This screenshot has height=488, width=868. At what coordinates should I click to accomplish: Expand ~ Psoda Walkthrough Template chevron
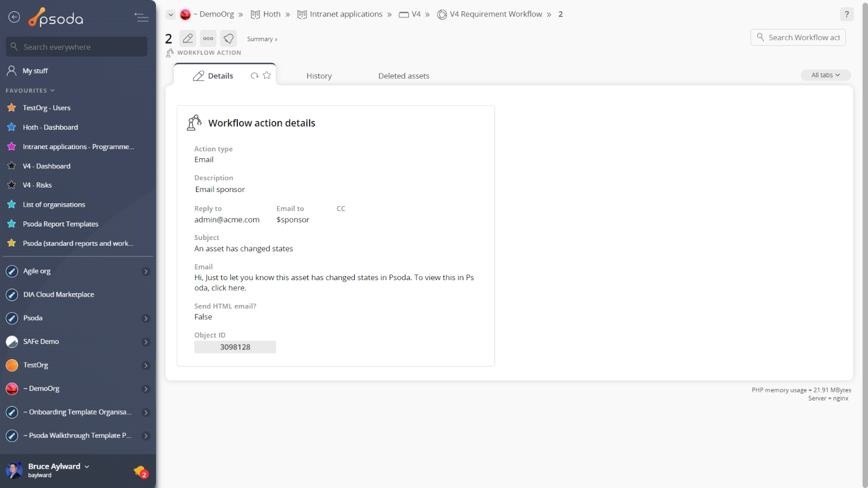click(146, 436)
